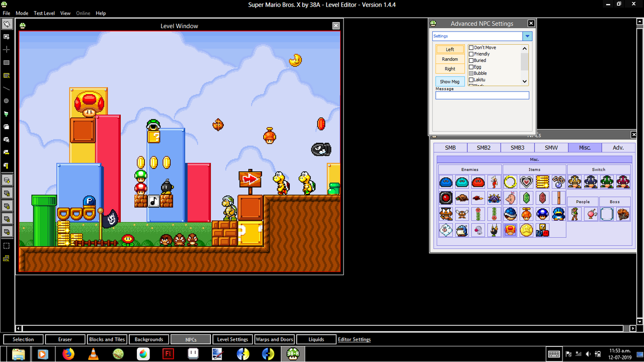Open the Test Level menu
The image size is (644, 362).
coord(44,13)
